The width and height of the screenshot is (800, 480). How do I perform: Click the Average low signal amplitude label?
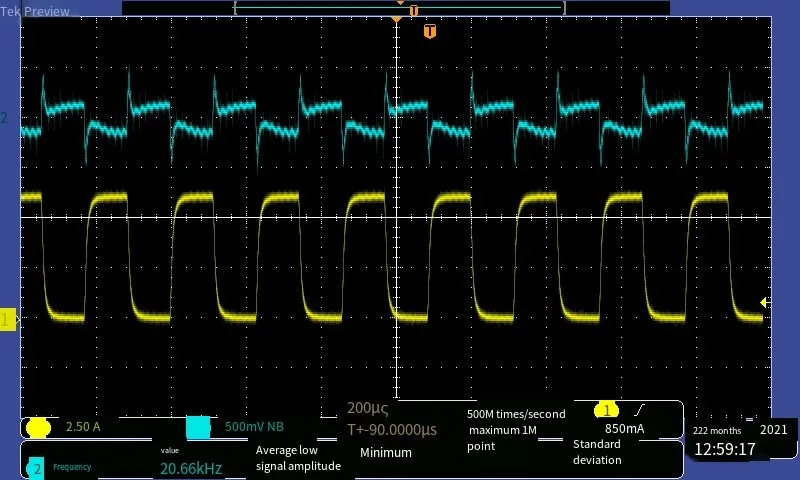(298, 458)
